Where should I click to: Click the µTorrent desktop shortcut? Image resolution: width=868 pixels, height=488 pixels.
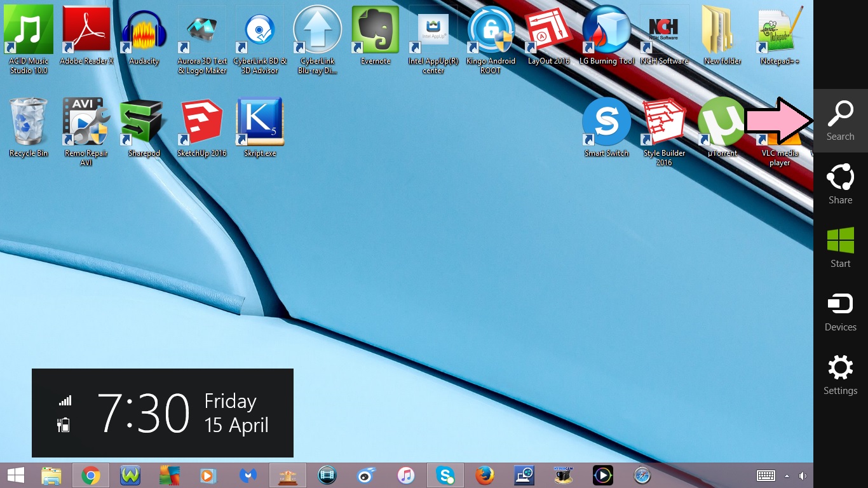click(722, 128)
